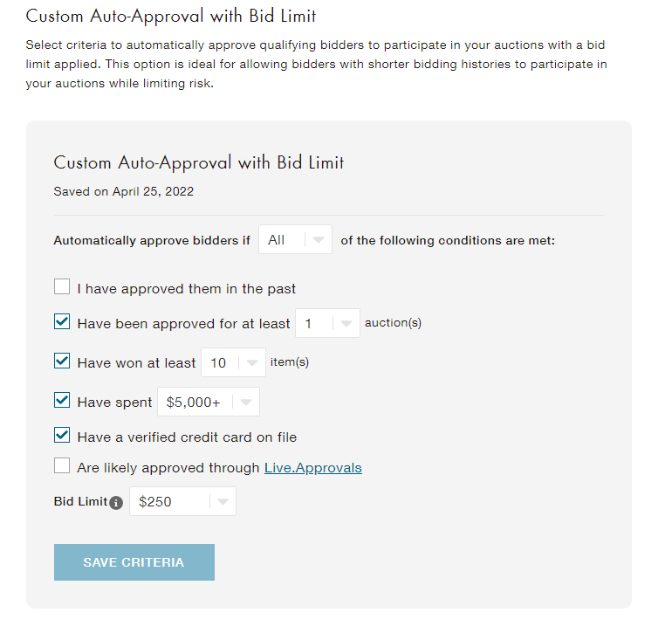Disable 'Have a verified credit card on file'
This screenshot has height=640, width=672.
[62, 435]
